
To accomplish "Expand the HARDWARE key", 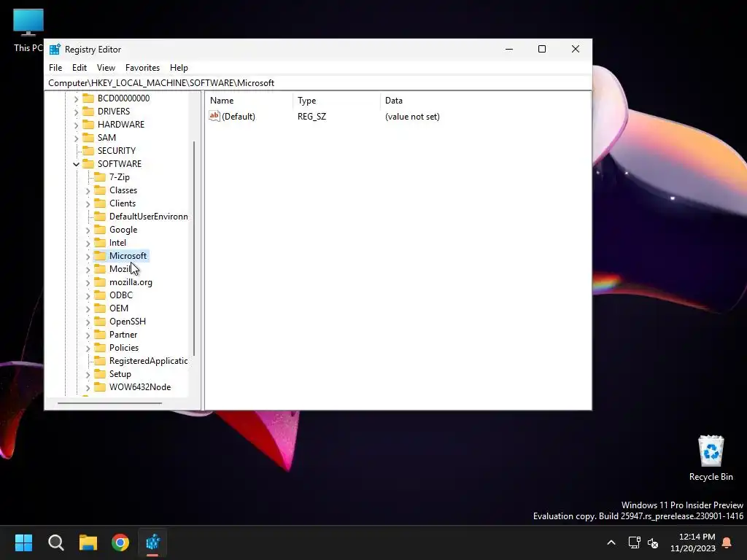I will click(x=76, y=125).
